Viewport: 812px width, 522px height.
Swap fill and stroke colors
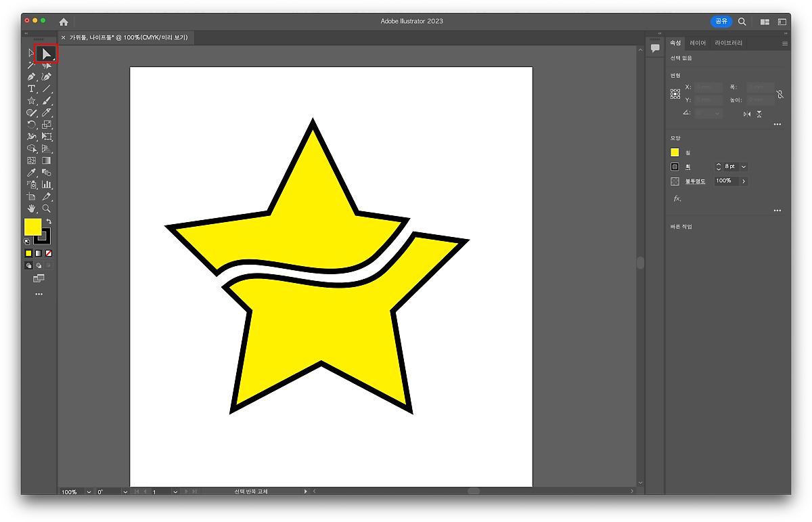49,221
